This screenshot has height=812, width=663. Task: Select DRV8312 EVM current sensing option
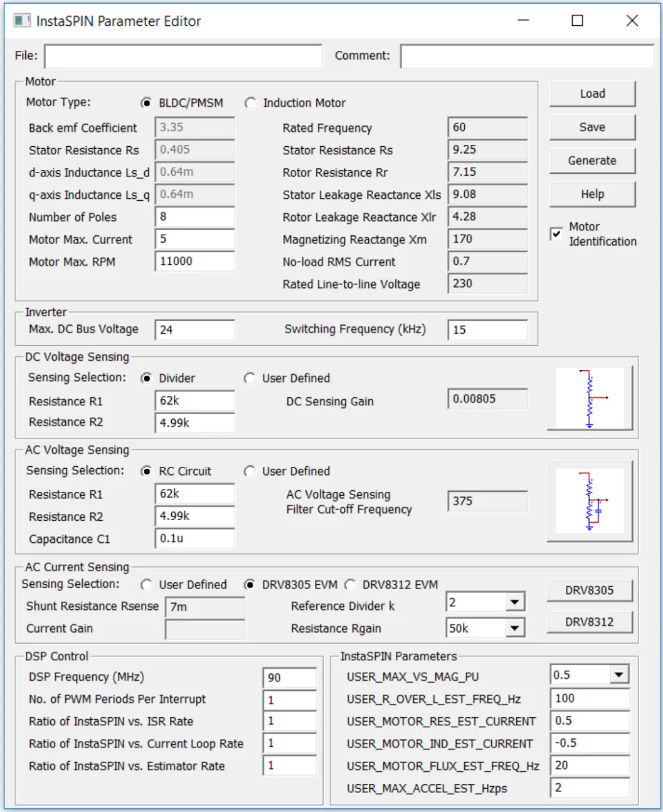click(350, 585)
